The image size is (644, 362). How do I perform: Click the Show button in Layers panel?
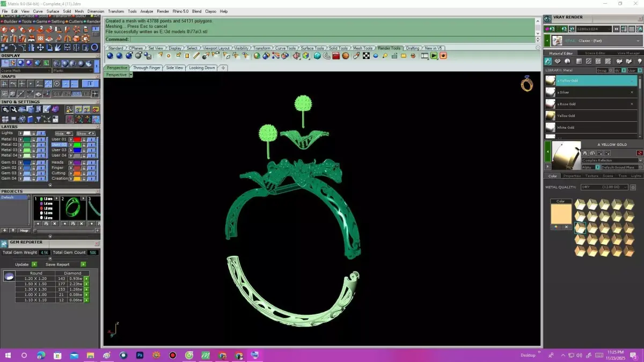coord(86,134)
